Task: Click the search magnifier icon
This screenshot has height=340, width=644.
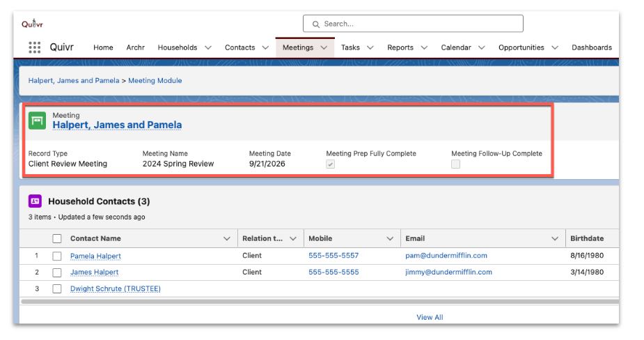Action: 316,24
